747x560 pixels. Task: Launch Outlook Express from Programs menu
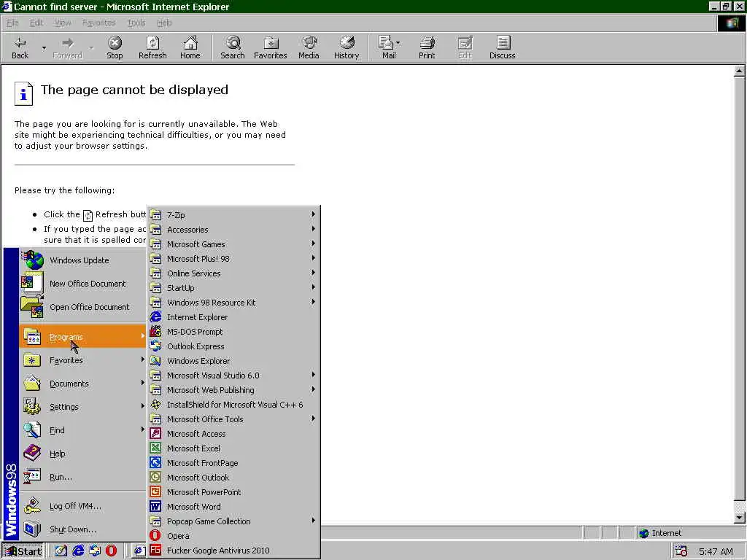[233, 346]
